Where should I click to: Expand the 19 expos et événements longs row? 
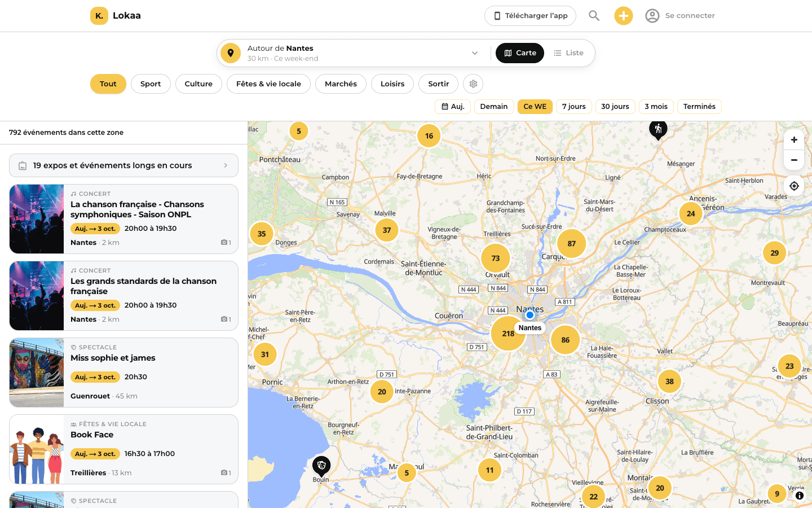(123, 165)
